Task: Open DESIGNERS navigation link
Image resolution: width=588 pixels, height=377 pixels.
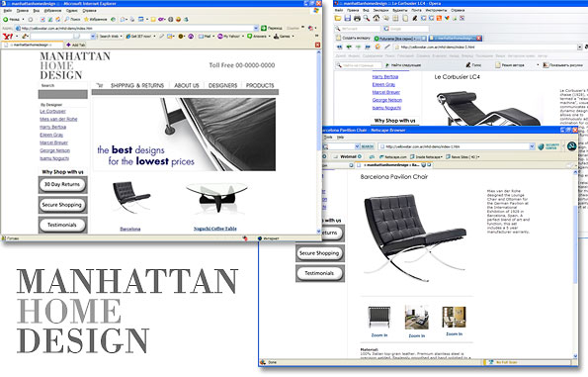Action: click(222, 86)
